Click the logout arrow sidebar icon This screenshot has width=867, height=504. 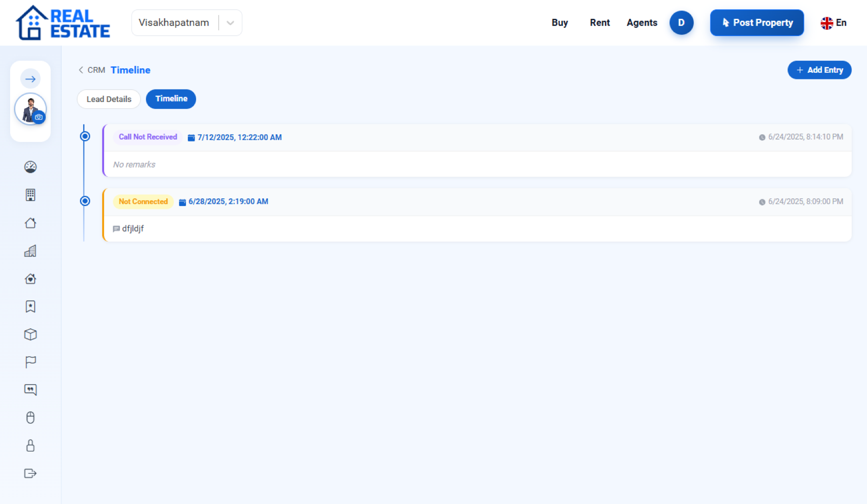pos(30,473)
